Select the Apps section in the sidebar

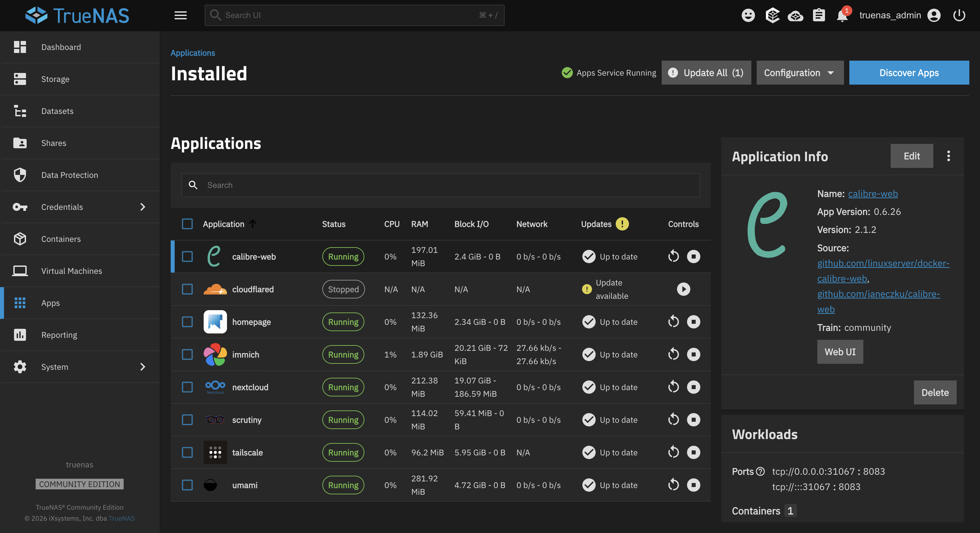50,302
